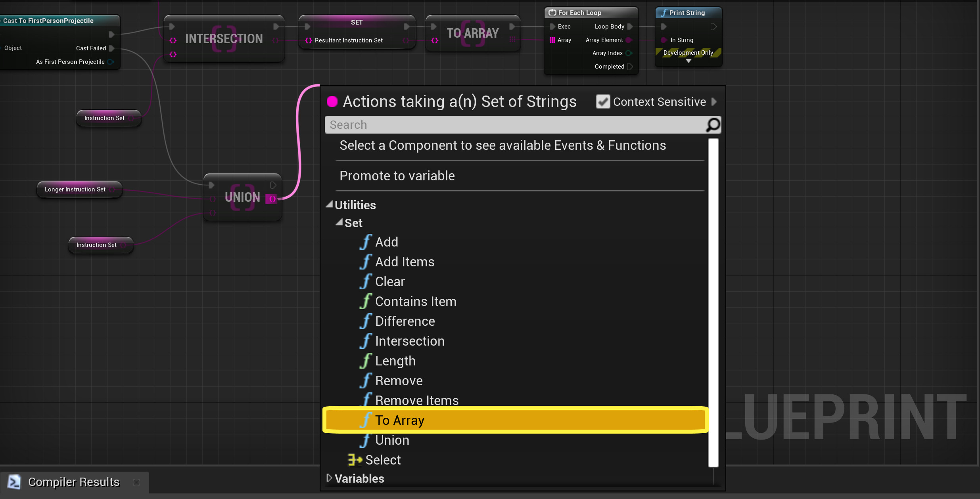The image size is (980, 499).
Task: Click the For Each Loop node icon
Action: click(552, 13)
